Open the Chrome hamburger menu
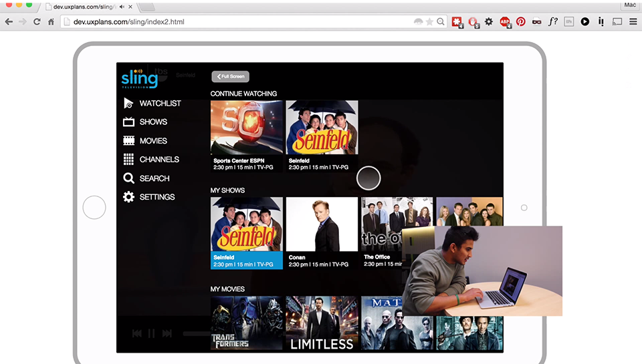 coord(633,21)
